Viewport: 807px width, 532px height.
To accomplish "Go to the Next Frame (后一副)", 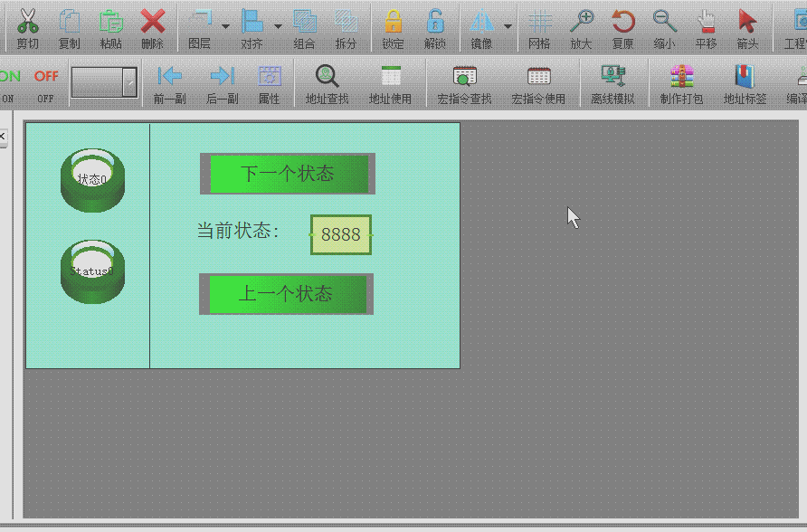I will 222,78.
